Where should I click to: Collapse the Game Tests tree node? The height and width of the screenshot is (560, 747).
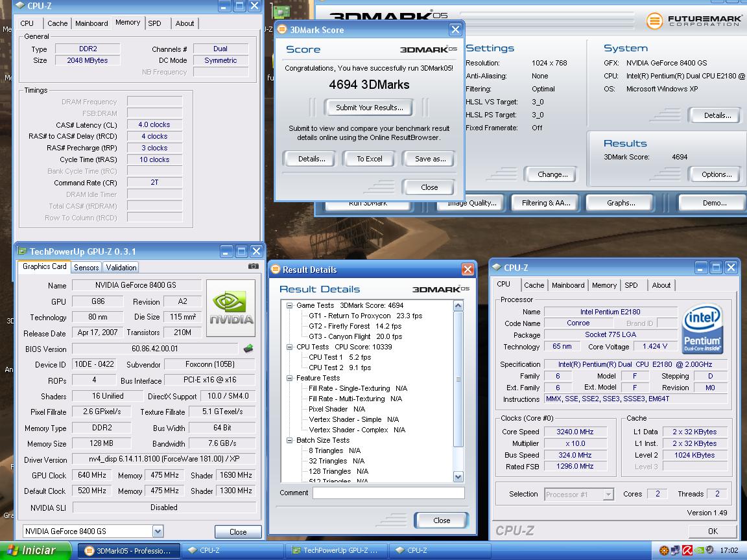pyautogui.click(x=289, y=305)
